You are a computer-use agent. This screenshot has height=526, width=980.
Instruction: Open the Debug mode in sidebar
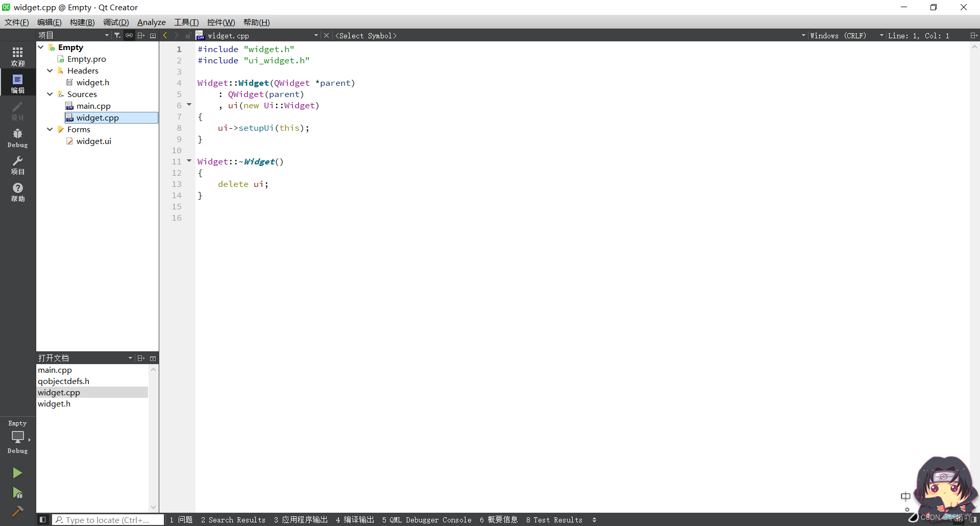click(x=18, y=138)
